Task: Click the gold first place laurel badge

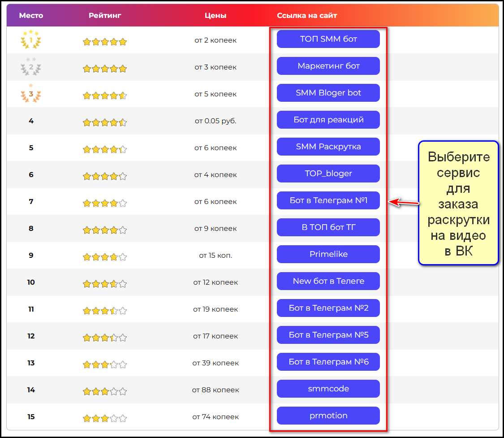Action: (31, 40)
